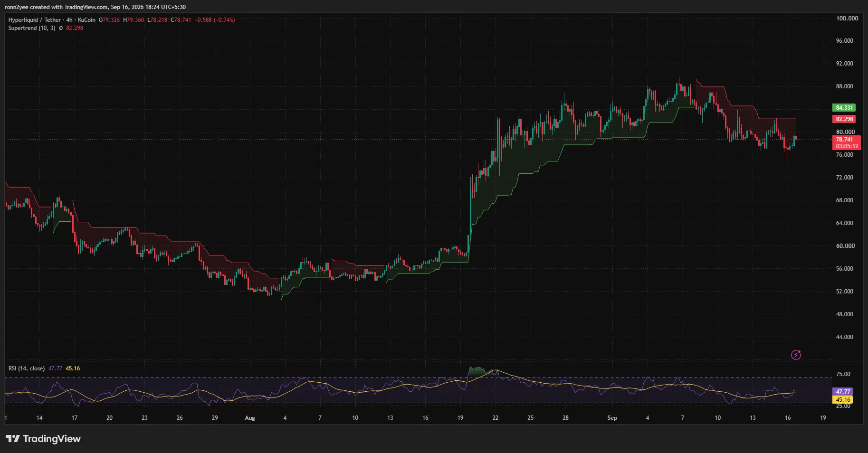Click the yellow 45.16 RSI axis label
Screen dimensions: 868x453
point(843,400)
